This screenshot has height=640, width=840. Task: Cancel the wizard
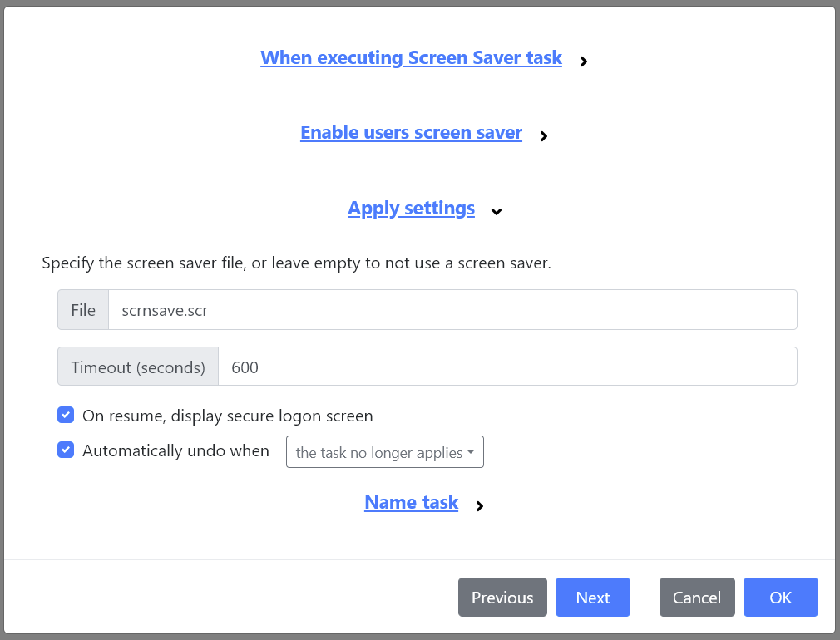click(697, 597)
